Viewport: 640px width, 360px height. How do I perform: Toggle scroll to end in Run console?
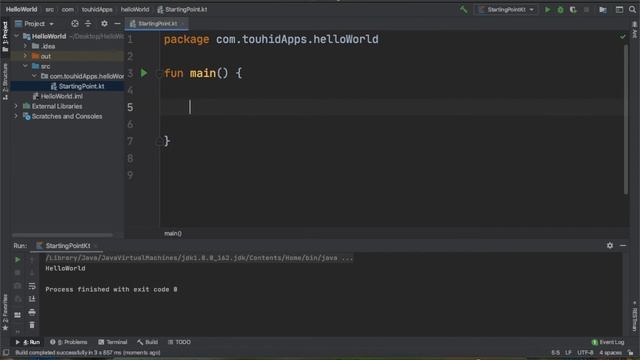click(x=32, y=299)
